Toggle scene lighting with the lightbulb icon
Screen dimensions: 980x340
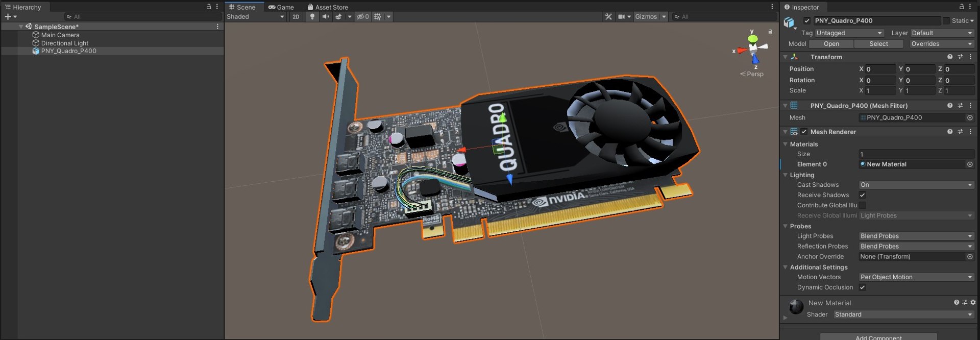click(312, 17)
